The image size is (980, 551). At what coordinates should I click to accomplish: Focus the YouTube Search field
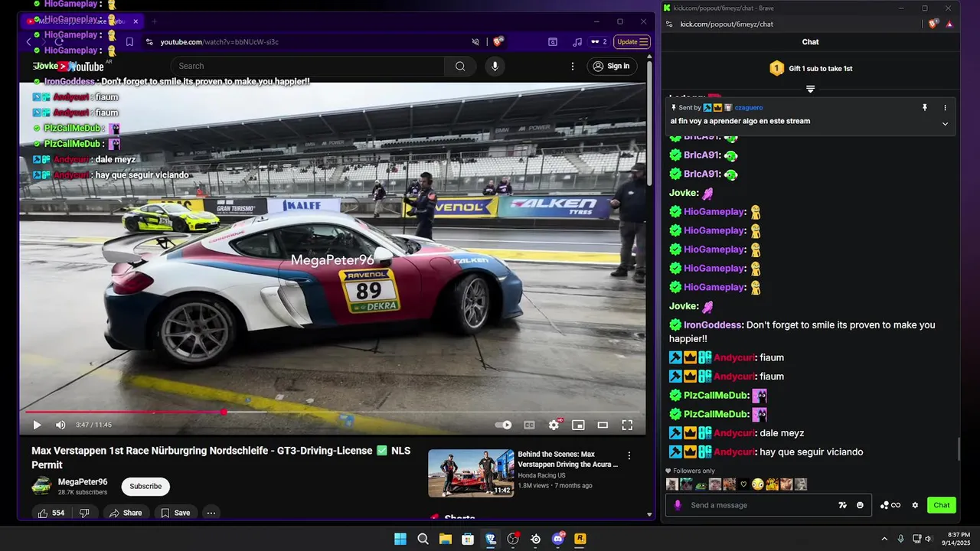point(308,66)
